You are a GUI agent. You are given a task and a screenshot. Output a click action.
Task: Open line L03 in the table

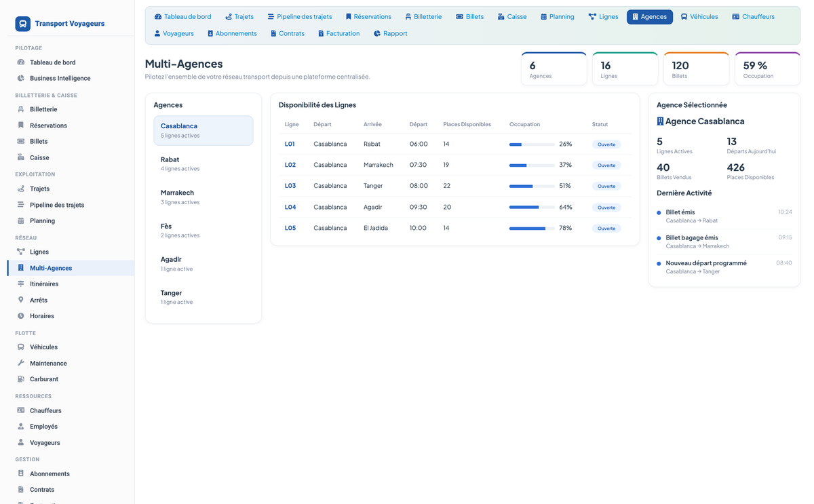[290, 186]
